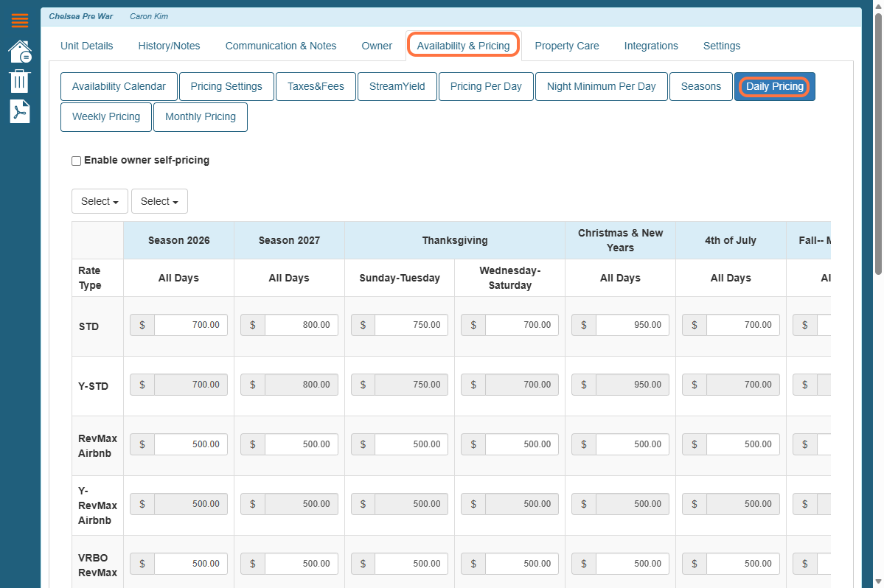Screen dimensions: 884x588
Task: Open the hamburger menu icon
Action: [20, 21]
